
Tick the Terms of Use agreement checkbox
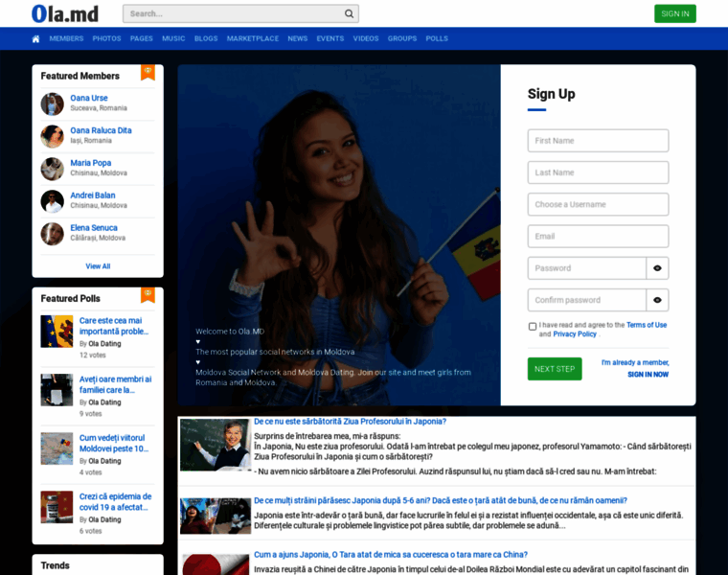point(533,327)
